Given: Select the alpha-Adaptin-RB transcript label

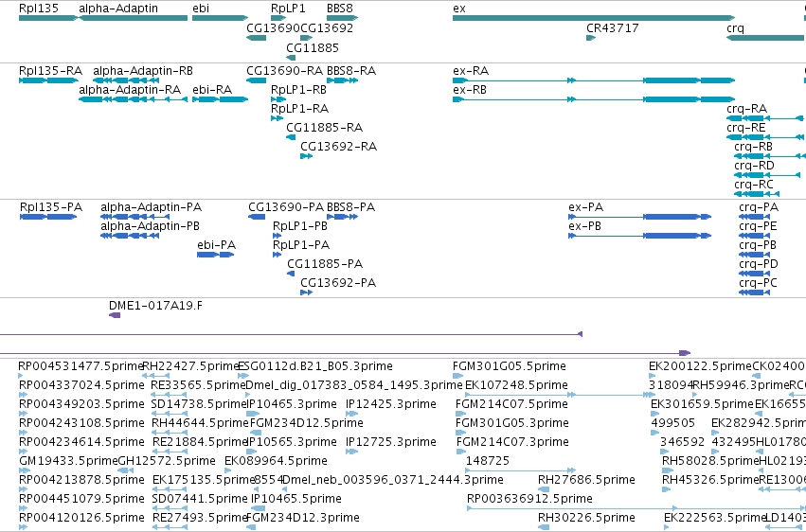Looking at the screenshot, I should (143, 70).
